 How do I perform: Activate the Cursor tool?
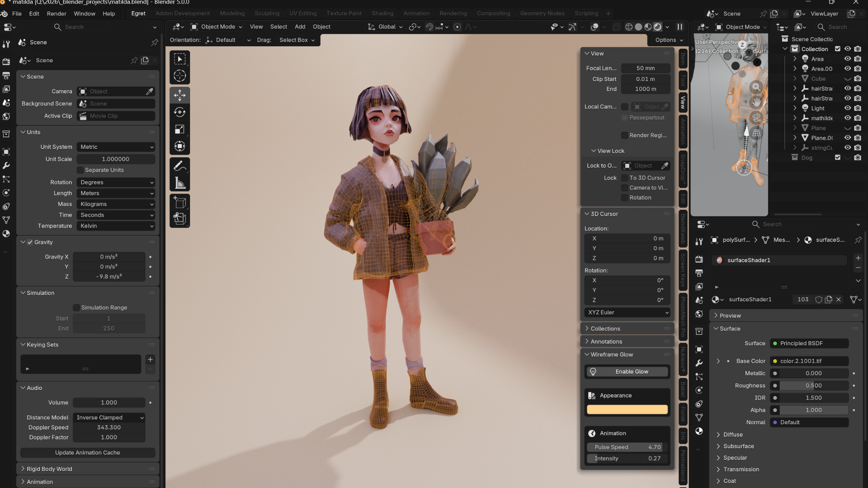tap(179, 76)
